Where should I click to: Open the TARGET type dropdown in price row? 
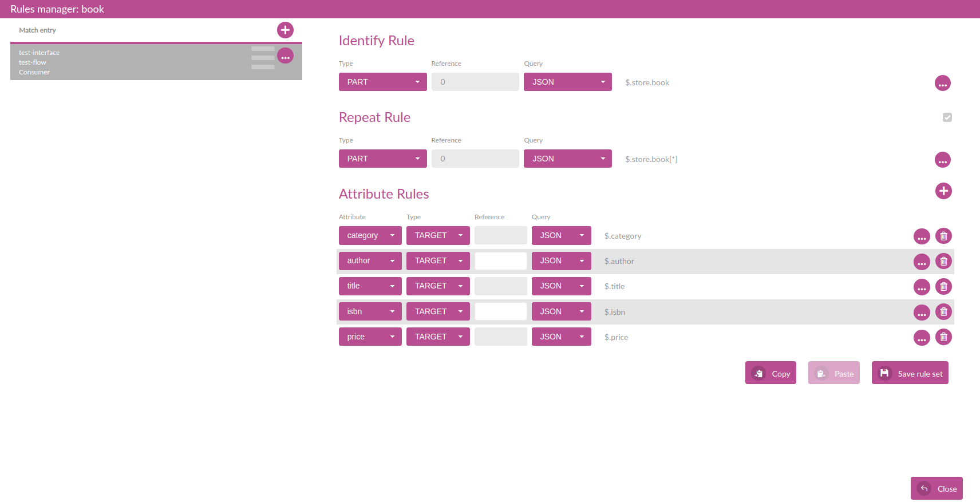tap(438, 337)
